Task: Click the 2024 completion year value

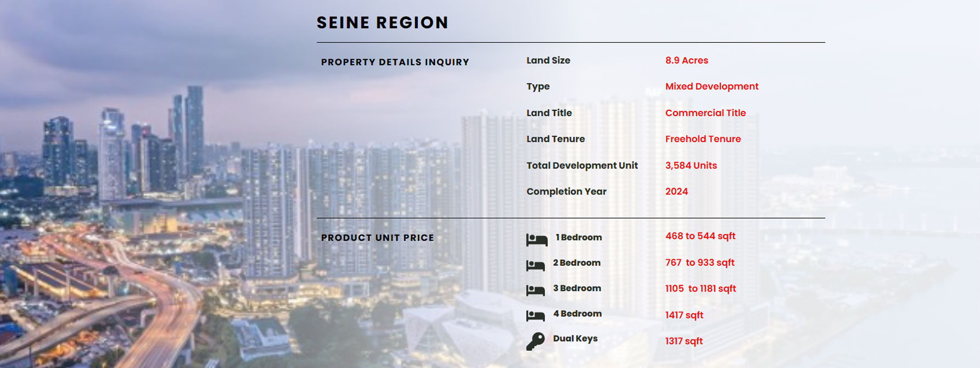Action: click(676, 191)
